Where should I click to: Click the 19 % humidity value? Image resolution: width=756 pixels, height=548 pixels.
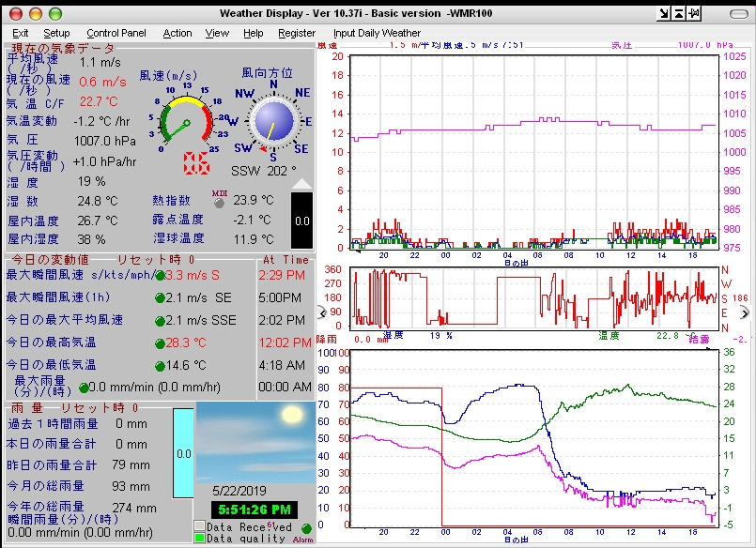coord(92,181)
